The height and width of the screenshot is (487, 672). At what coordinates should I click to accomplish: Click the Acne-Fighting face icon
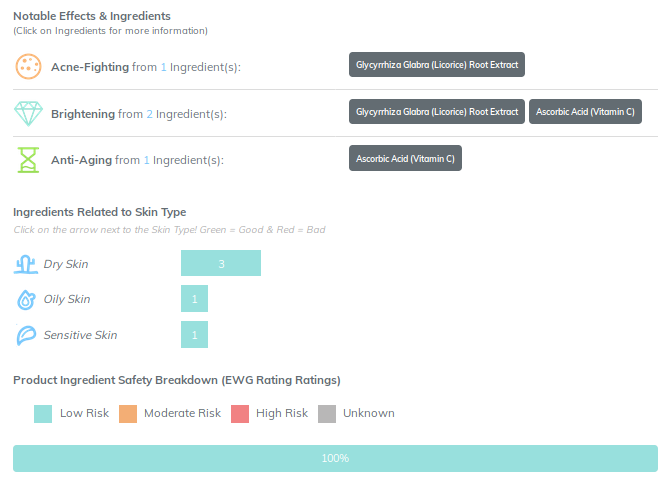click(28, 66)
